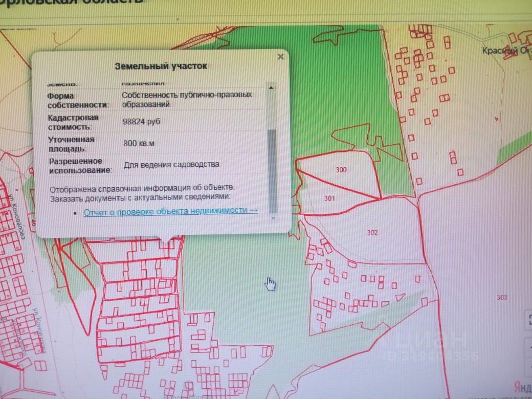Click the Земельный участок popup title

(161, 66)
